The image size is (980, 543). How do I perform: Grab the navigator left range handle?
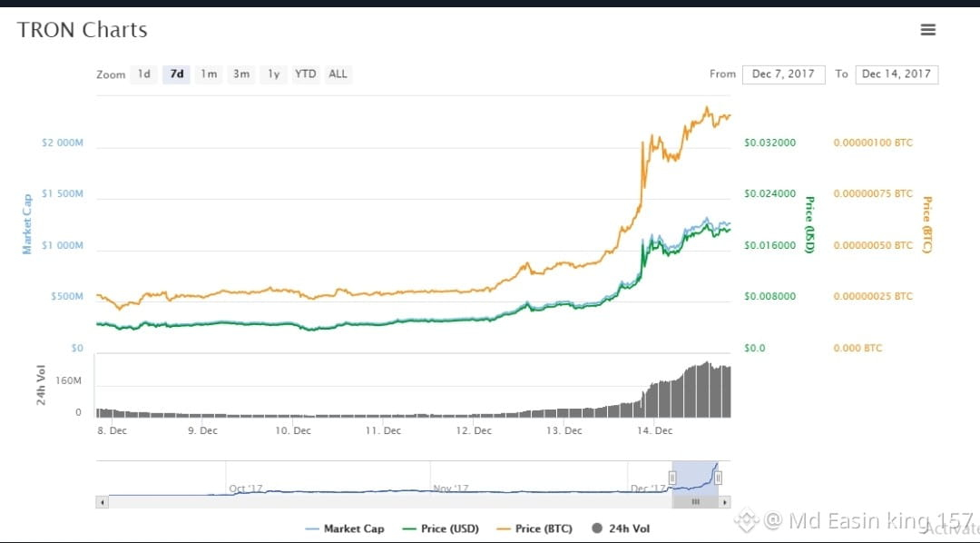coord(672,479)
